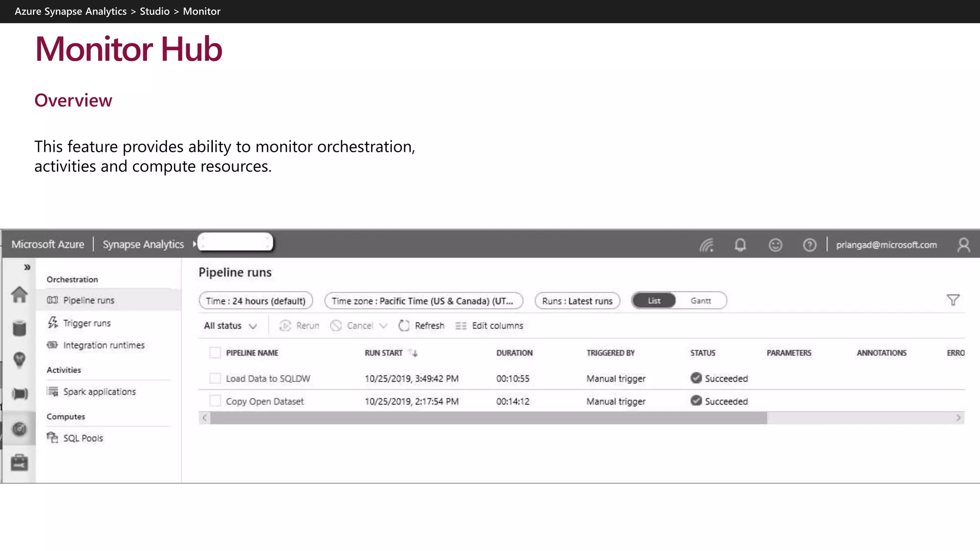Open the help question mark icon
Screen dimensions: 980x551
[810, 245]
